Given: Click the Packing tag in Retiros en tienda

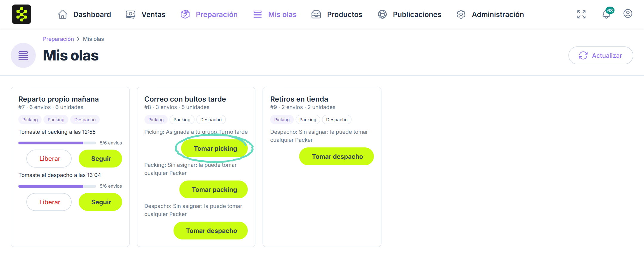Looking at the screenshot, I should 308,120.
